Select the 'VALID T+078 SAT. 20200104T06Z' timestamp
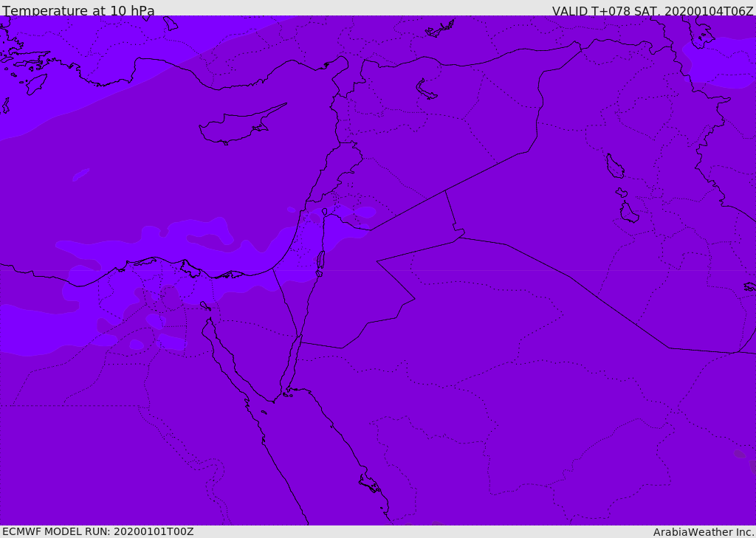The image size is (756, 538). (653, 10)
